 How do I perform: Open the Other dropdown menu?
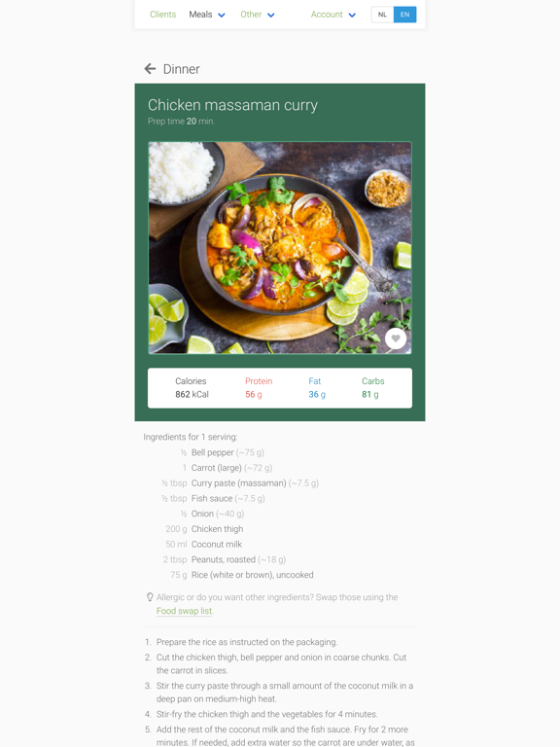pos(257,15)
